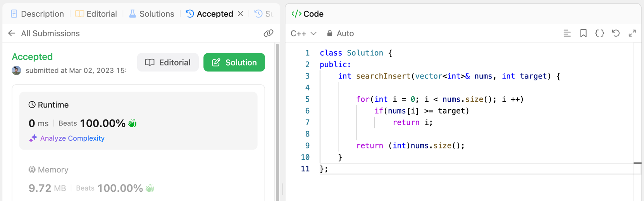Click the Auto lock indicator
Viewport: 644px width, 201px height.
340,34
